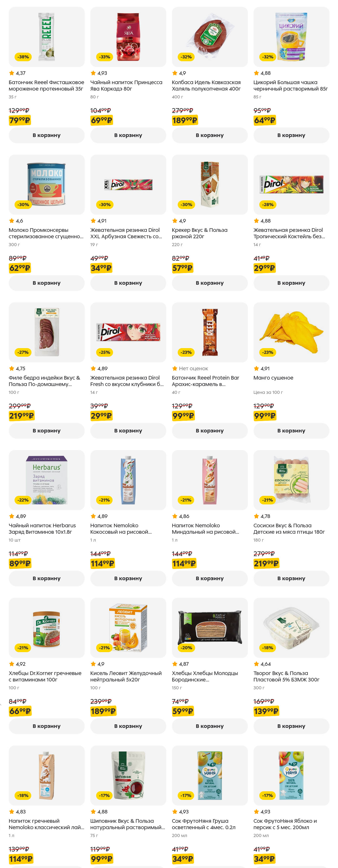Add Reeel Фисташковое мороженое bar to cart
The height and width of the screenshot is (868, 338).
pyautogui.click(x=47, y=135)
